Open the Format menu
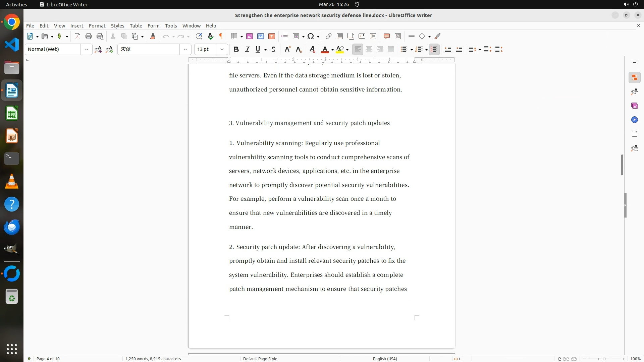Screen dimensions: 644x362 (x=97, y=26)
